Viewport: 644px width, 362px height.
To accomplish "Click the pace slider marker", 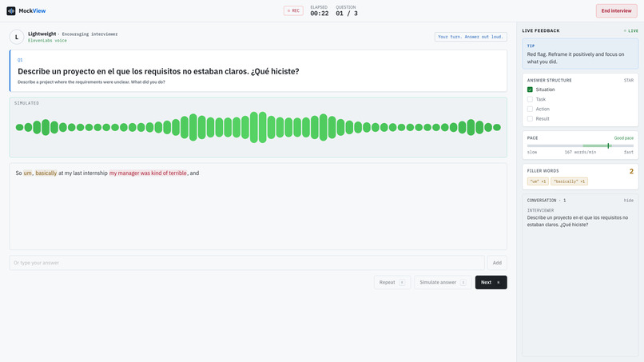I will point(608,146).
